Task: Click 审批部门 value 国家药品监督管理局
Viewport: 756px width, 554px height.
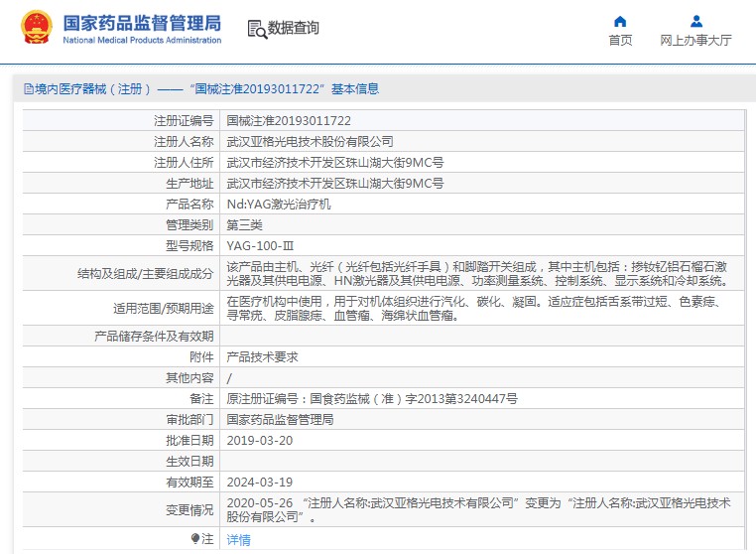Action: pyautogui.click(x=280, y=419)
